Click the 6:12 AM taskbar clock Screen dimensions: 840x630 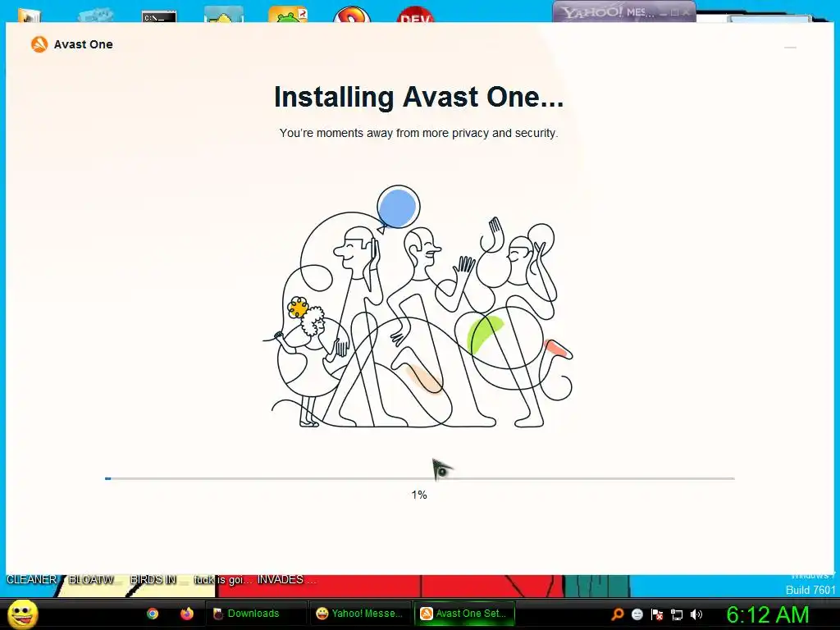pos(768,614)
